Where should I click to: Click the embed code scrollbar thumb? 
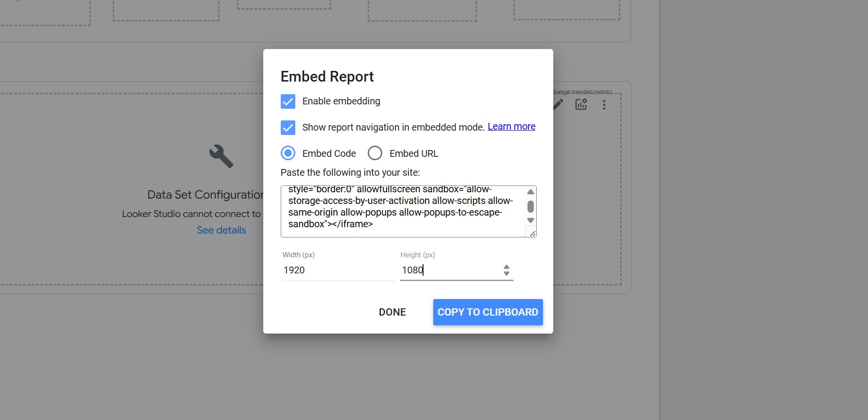(530, 206)
